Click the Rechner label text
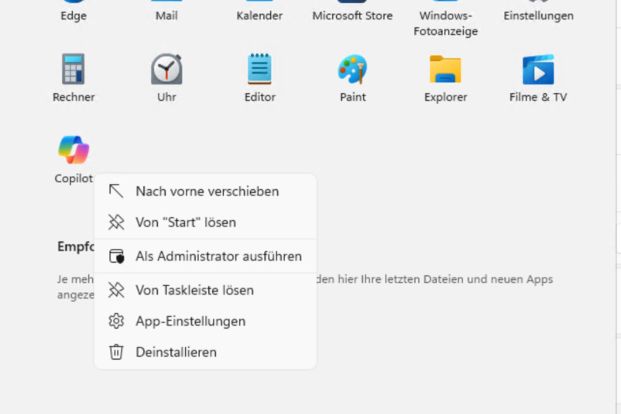621x414 pixels. pos(74,97)
